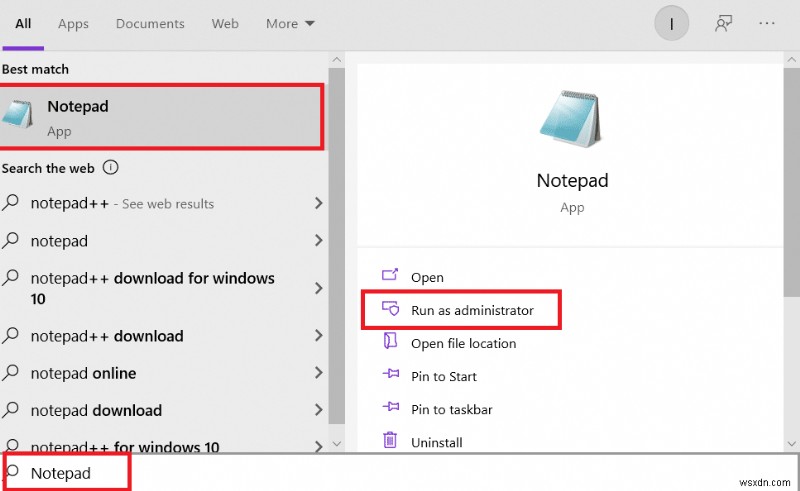Click the Search the web info icon
This screenshot has height=491, width=800.
click(x=111, y=168)
